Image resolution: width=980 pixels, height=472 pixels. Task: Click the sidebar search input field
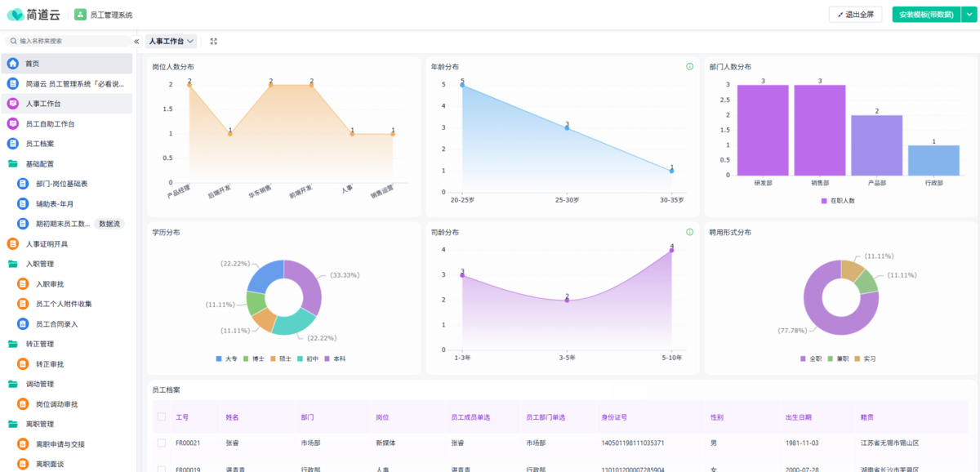69,41
